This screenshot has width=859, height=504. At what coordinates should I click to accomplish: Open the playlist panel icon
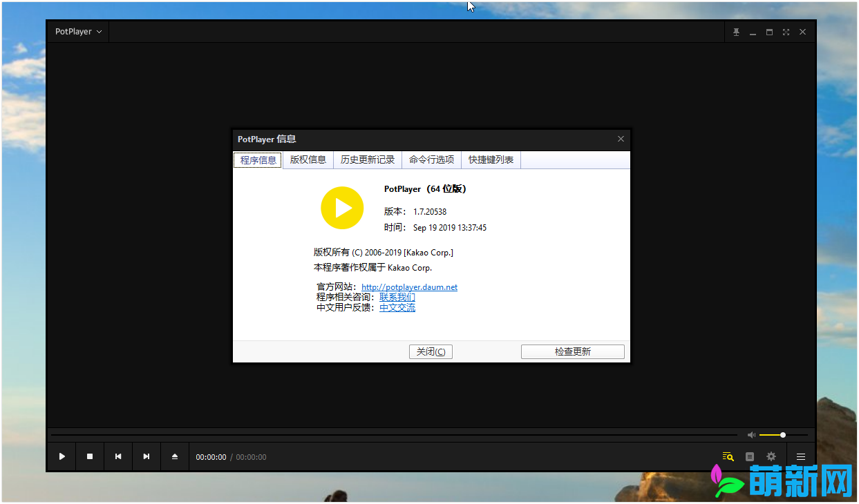point(750,456)
